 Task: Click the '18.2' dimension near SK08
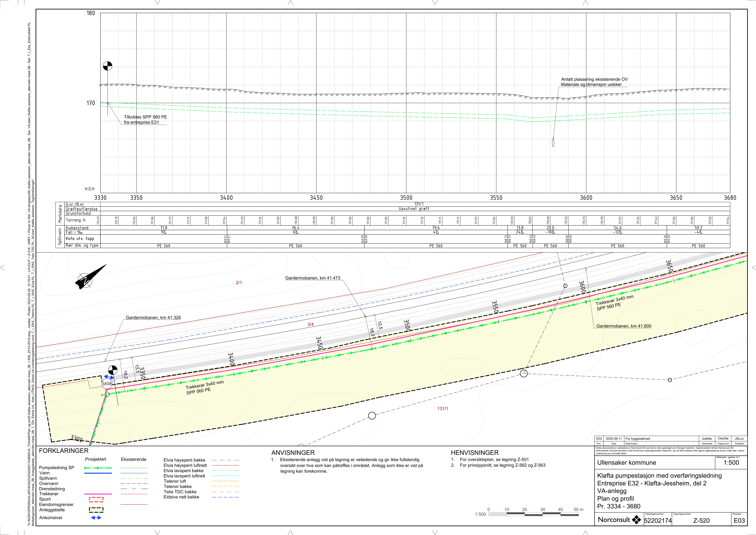(x=126, y=375)
